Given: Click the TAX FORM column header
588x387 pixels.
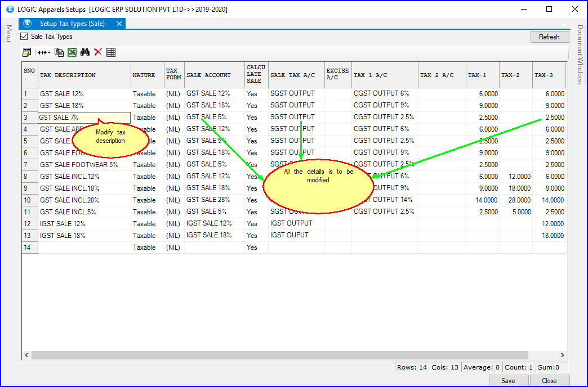Looking at the screenshot, I should (x=174, y=75).
